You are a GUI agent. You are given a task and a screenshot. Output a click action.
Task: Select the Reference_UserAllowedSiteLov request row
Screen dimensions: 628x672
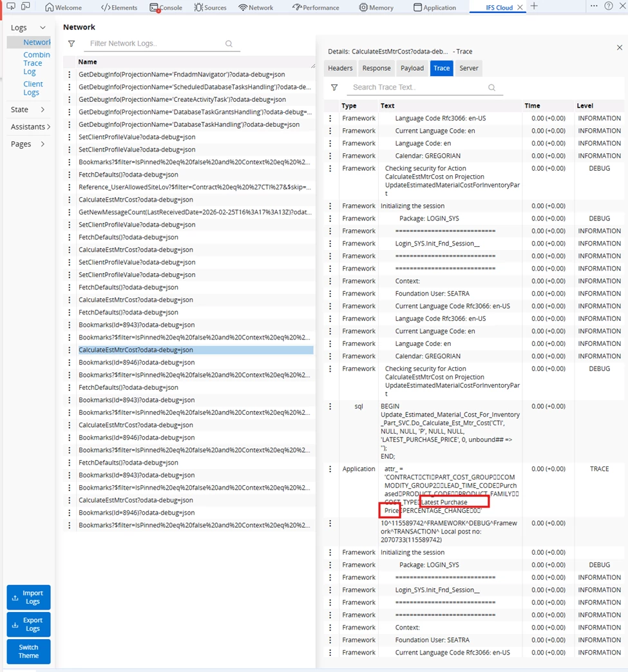click(195, 187)
